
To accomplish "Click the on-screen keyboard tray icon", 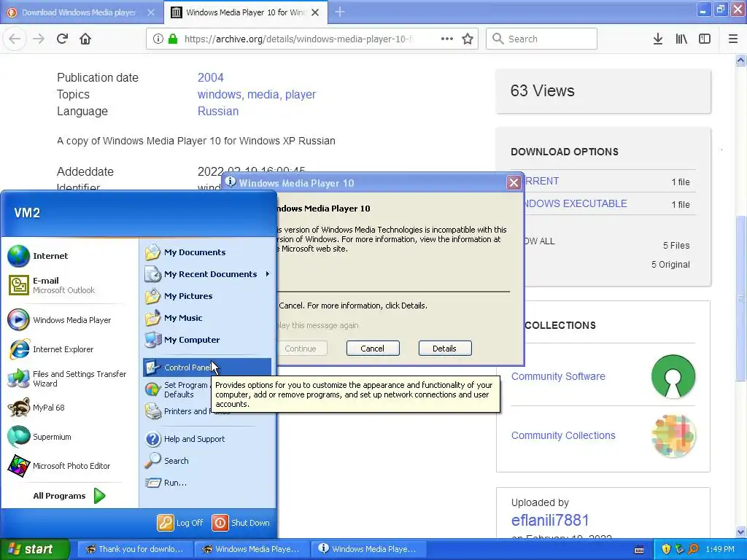I will point(639,550).
